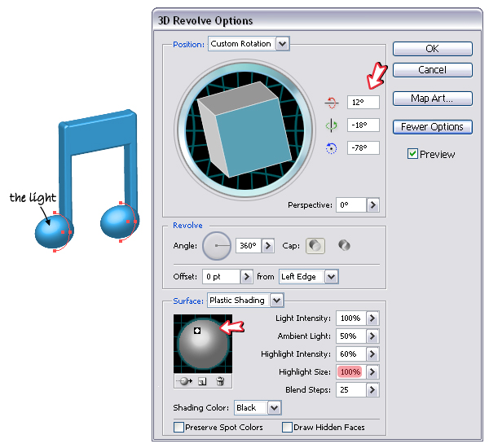Expand the Blend Steps slider arrow
The width and height of the screenshot is (489, 448).
(372, 390)
